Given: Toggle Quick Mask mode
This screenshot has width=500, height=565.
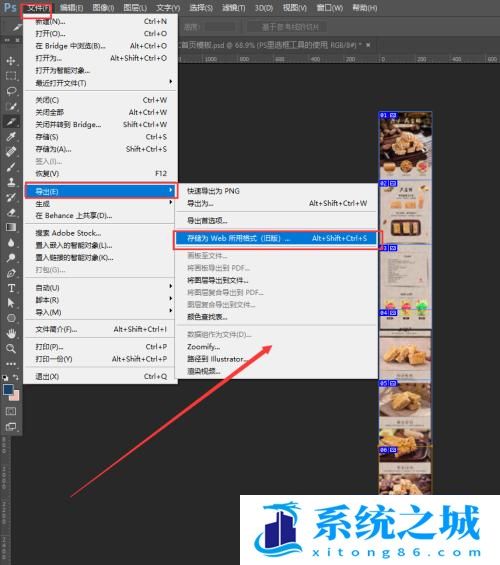Looking at the screenshot, I should [11, 411].
